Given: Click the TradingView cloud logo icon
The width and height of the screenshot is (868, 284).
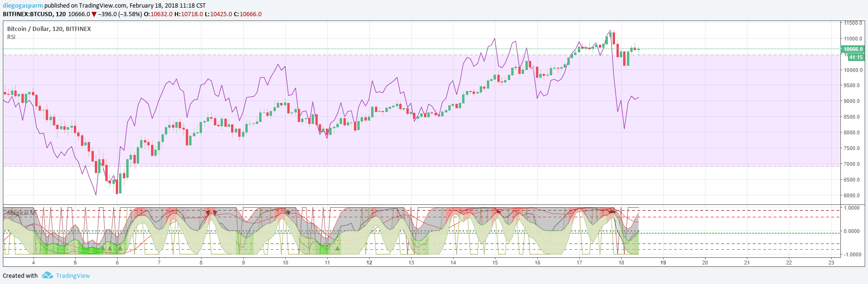Looking at the screenshot, I should pyautogui.click(x=47, y=275).
